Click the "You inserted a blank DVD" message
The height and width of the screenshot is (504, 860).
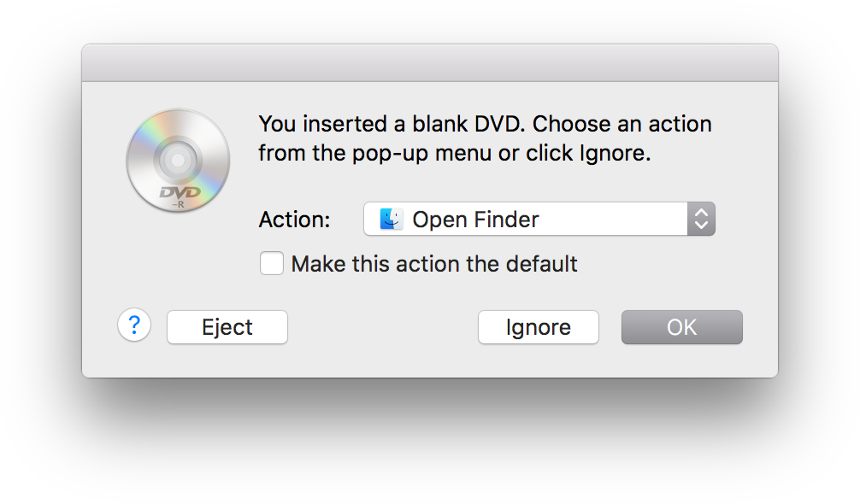(x=391, y=124)
